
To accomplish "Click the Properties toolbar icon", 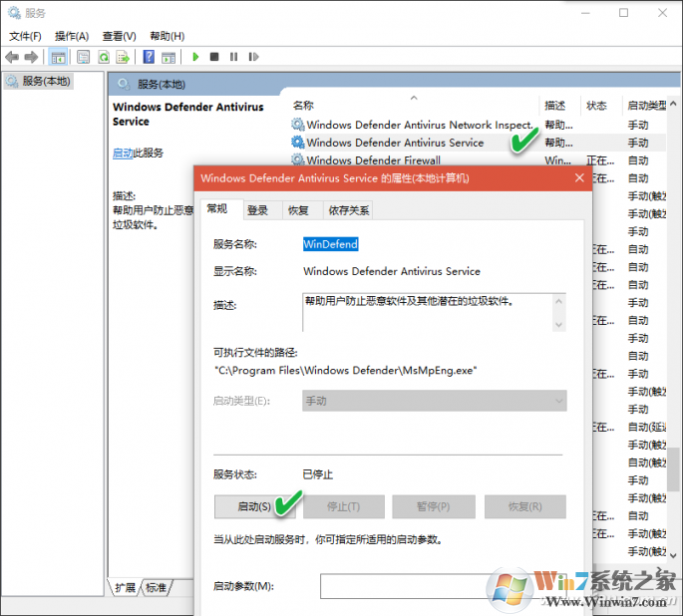I will (x=83, y=57).
